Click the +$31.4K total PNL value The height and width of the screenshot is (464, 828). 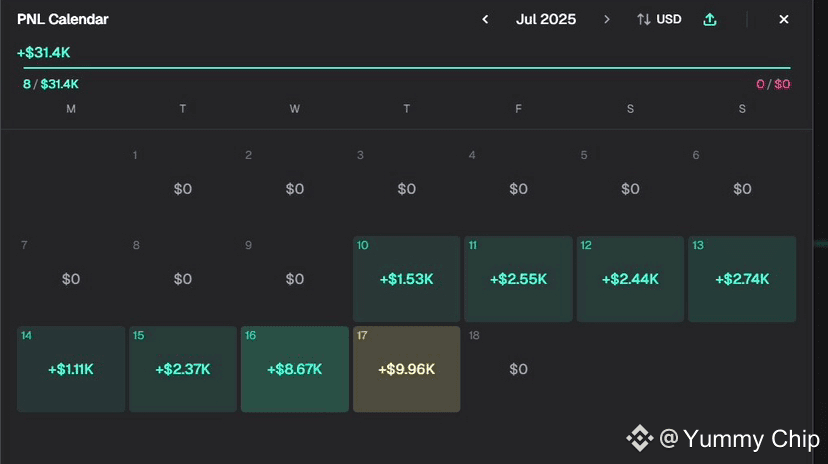pos(44,52)
